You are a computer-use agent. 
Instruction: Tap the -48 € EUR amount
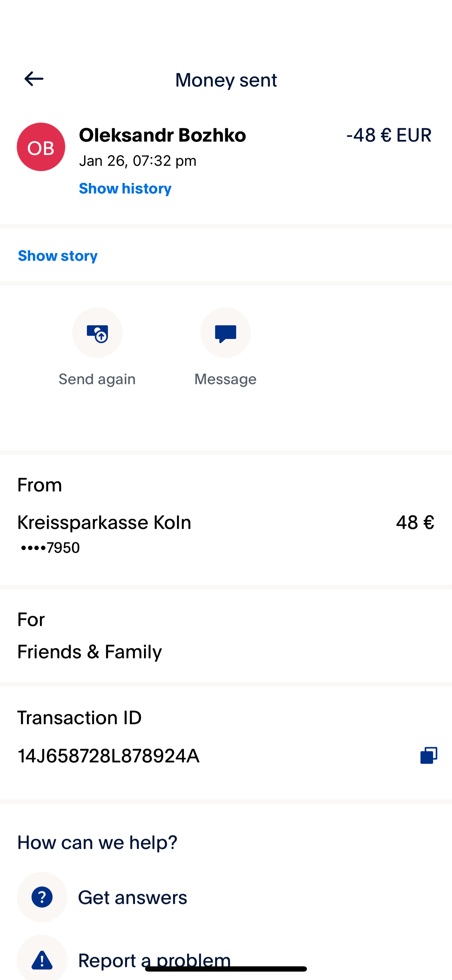coord(389,135)
